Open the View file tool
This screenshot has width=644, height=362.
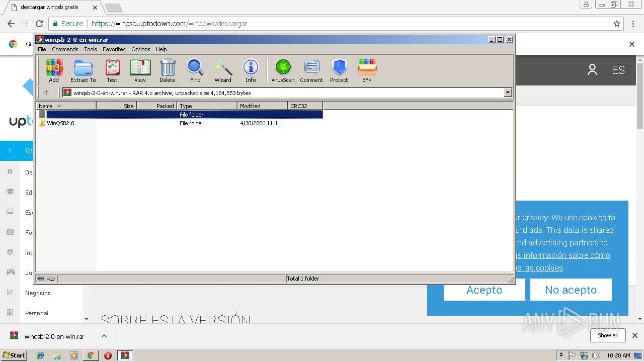tap(140, 70)
